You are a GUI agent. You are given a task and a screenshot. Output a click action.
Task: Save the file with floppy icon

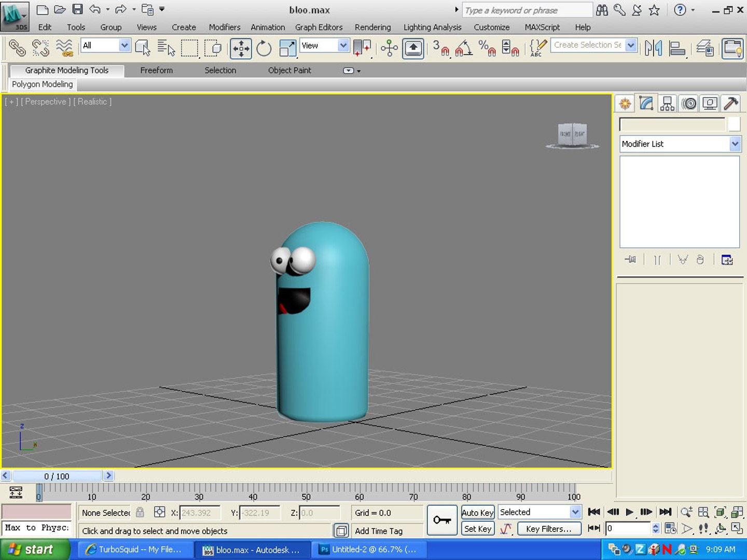click(x=77, y=9)
